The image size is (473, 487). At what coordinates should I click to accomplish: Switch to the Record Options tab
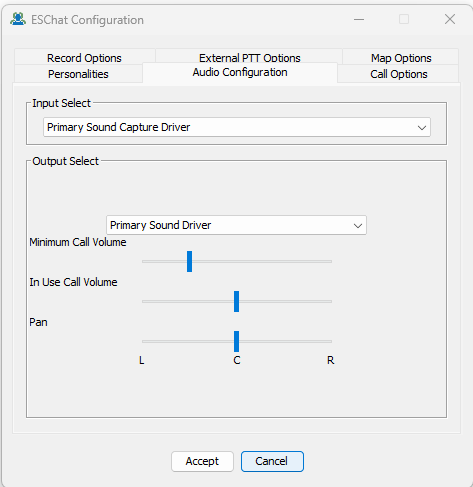pos(84,57)
